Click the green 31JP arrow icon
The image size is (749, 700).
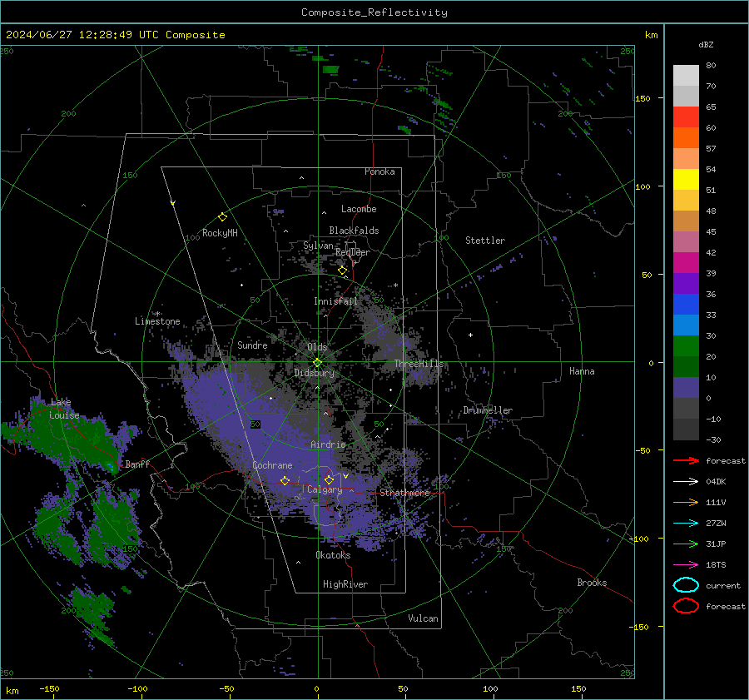tap(686, 544)
